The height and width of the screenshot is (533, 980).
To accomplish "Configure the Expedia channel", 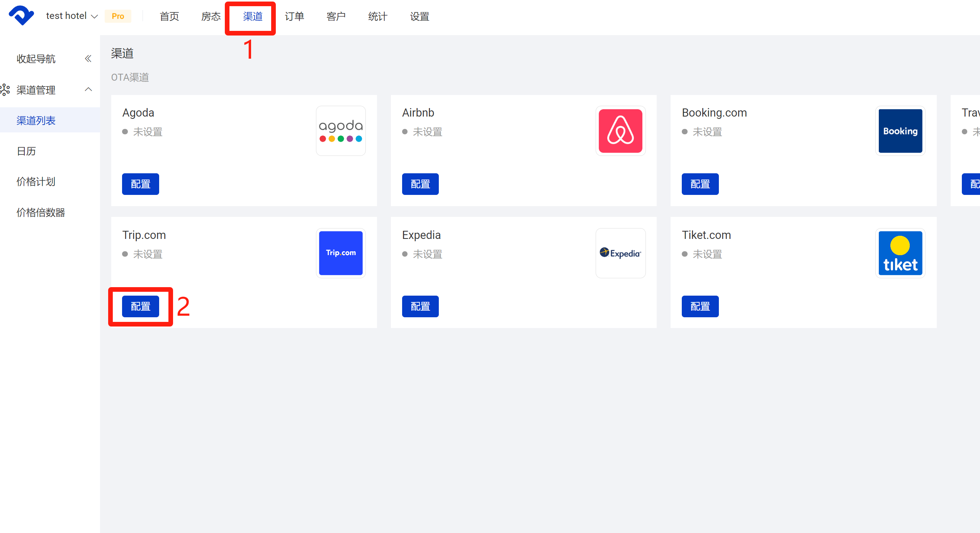I will (x=420, y=306).
